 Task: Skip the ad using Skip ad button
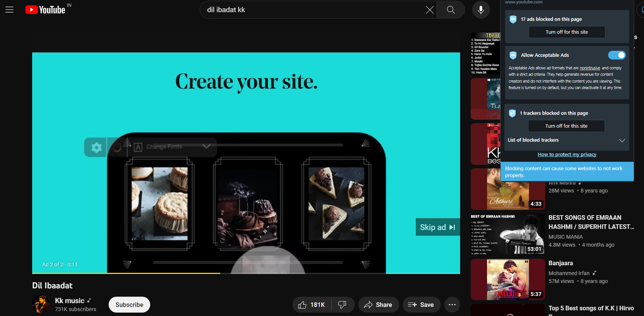(x=438, y=227)
